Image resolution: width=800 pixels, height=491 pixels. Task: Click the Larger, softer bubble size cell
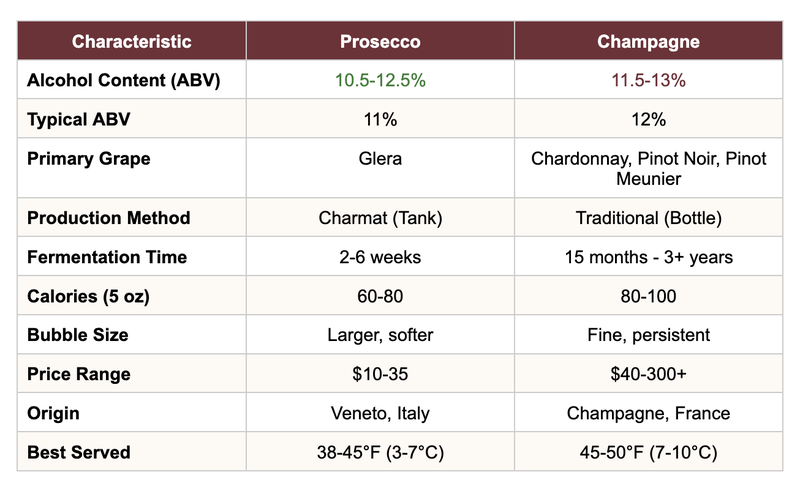tap(380, 335)
